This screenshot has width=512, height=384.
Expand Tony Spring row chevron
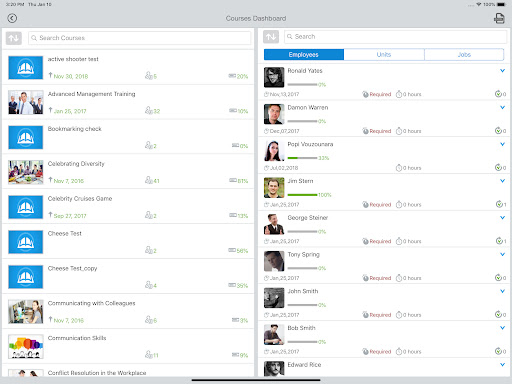point(502,254)
